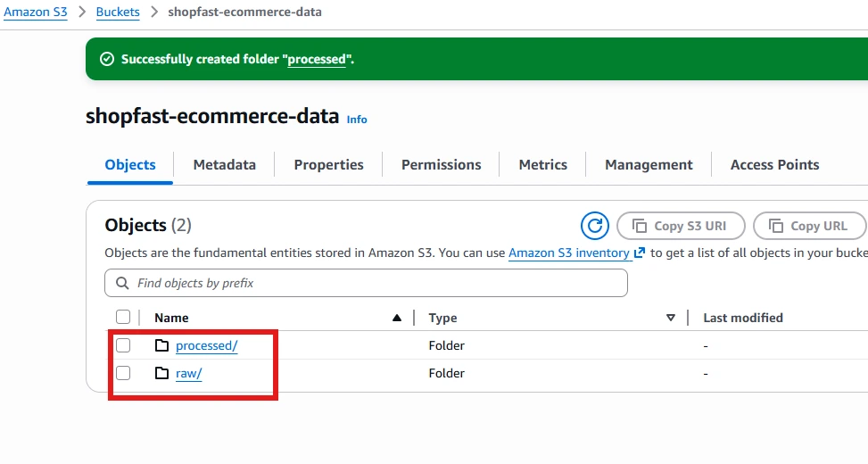Go to the Management tab

649,164
